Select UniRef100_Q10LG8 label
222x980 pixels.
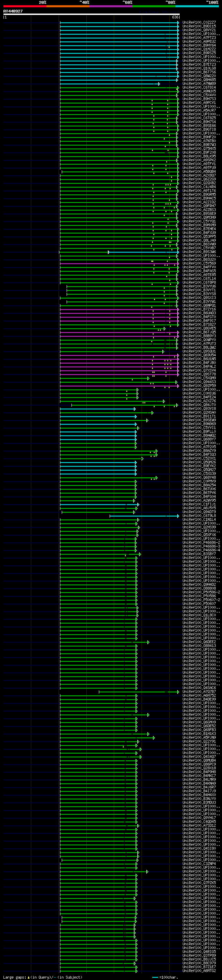coord(199,68)
